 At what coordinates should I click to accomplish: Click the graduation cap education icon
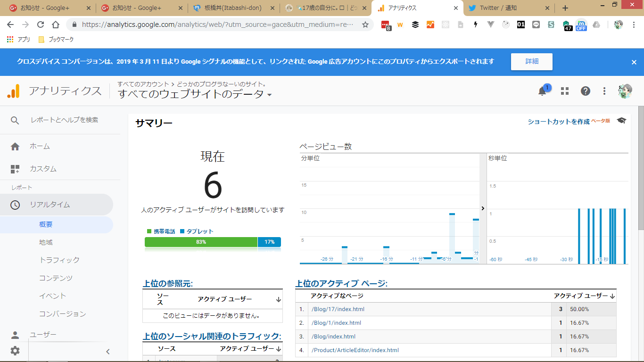(x=621, y=121)
